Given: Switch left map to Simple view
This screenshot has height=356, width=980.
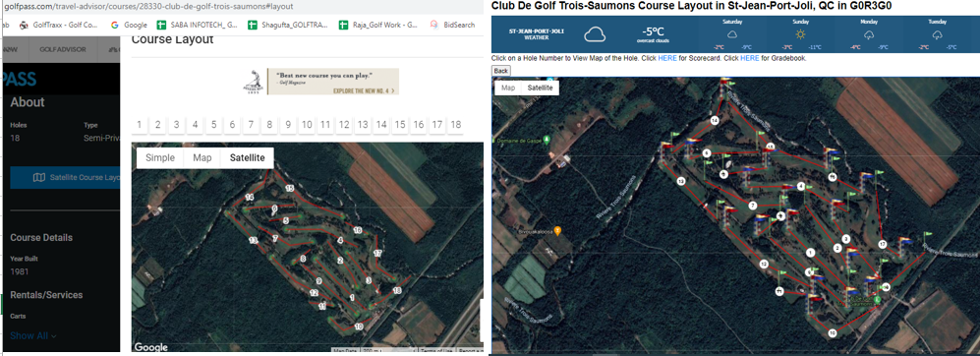Looking at the screenshot, I should tap(160, 157).
